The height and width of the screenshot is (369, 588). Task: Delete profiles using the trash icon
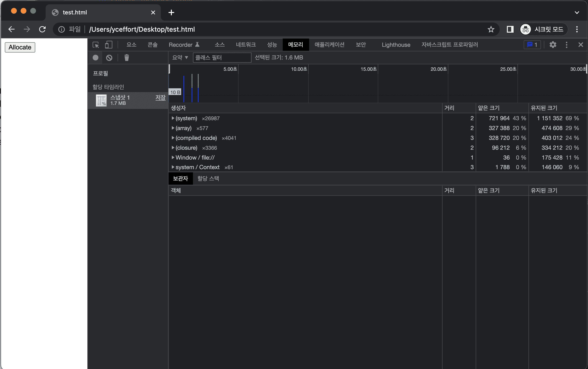click(126, 58)
